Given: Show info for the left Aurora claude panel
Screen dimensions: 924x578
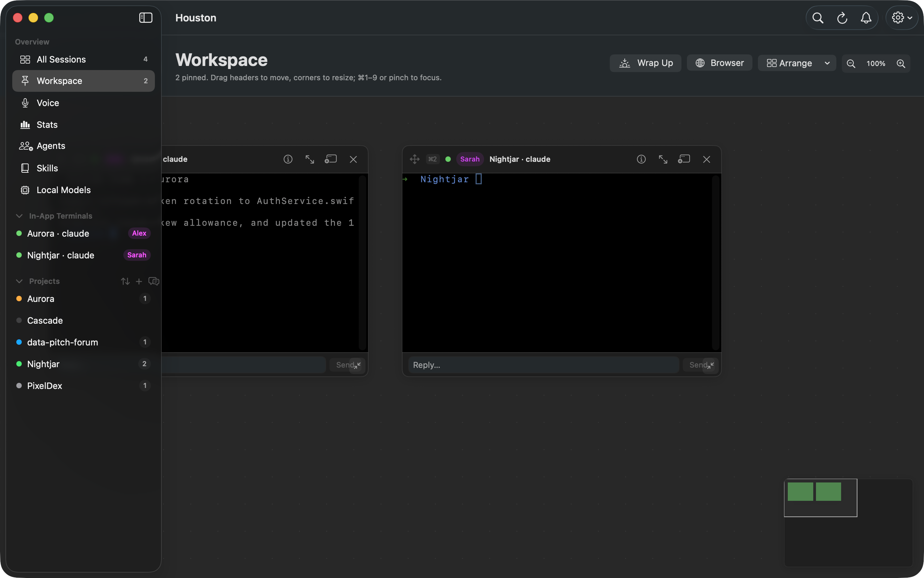Looking at the screenshot, I should click(288, 159).
